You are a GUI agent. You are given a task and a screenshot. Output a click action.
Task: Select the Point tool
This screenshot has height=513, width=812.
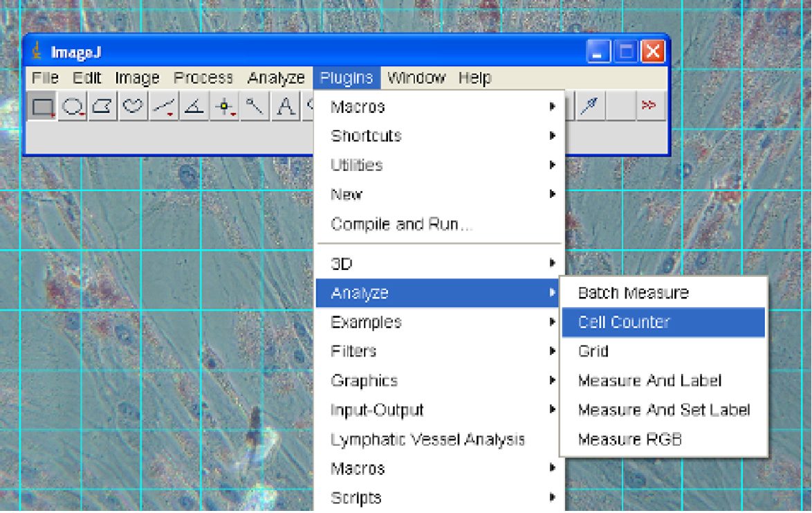click(224, 106)
